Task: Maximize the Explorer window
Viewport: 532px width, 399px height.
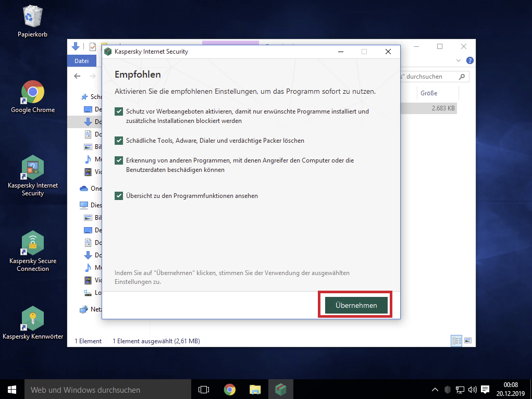Action: point(440,46)
